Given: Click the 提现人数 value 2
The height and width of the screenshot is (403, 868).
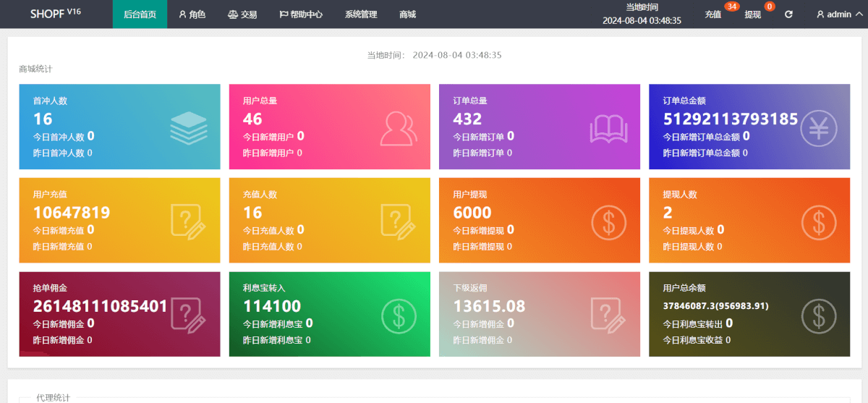Looking at the screenshot, I should click(668, 213).
